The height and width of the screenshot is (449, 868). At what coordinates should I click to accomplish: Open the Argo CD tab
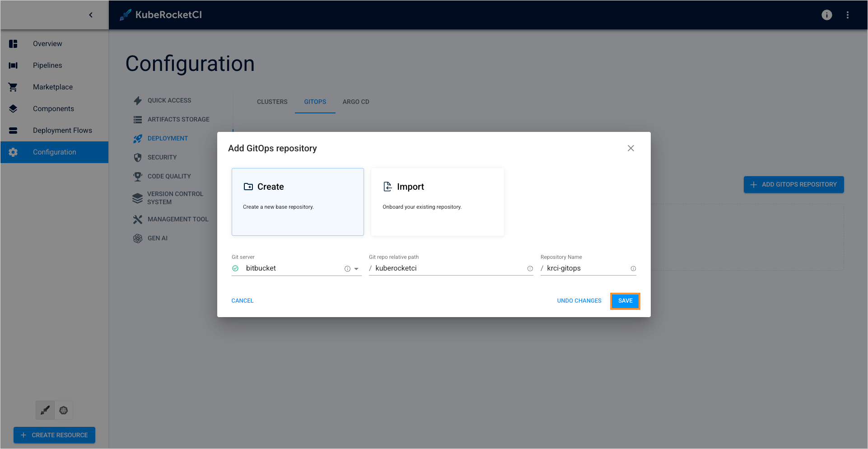tap(355, 102)
